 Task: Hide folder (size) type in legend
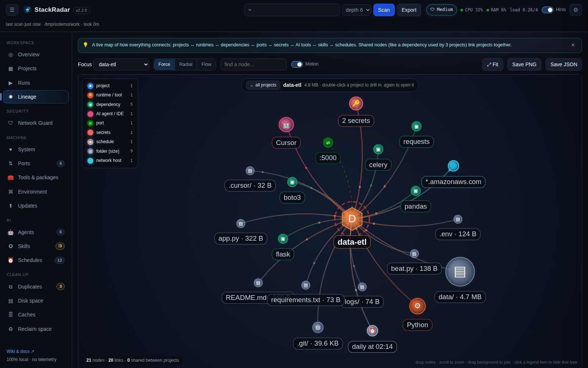pos(110,151)
